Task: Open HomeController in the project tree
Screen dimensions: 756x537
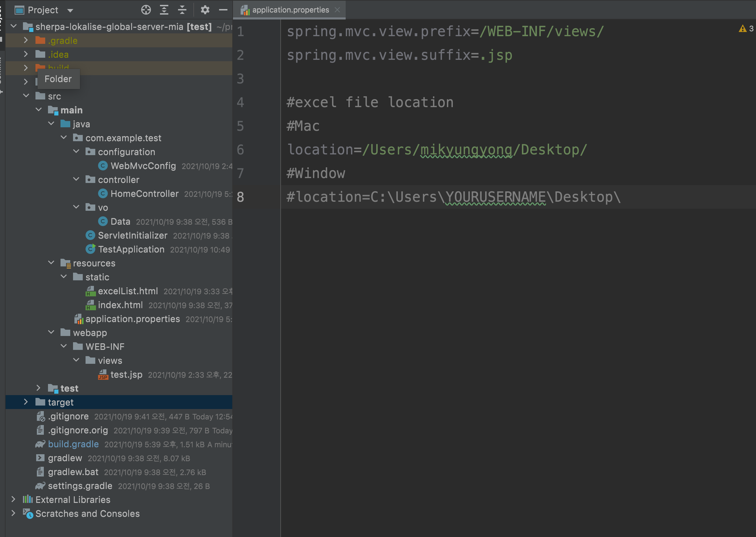Action: coord(144,194)
